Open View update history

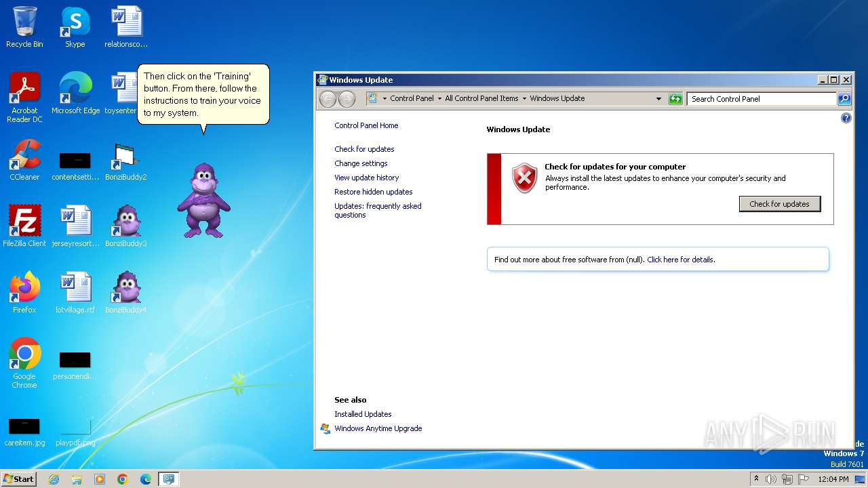366,178
